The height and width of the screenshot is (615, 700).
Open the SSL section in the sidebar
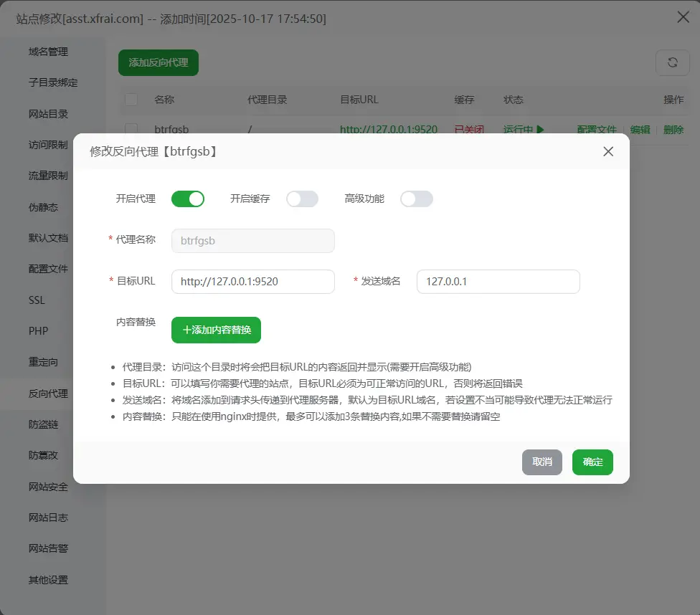[37, 300]
